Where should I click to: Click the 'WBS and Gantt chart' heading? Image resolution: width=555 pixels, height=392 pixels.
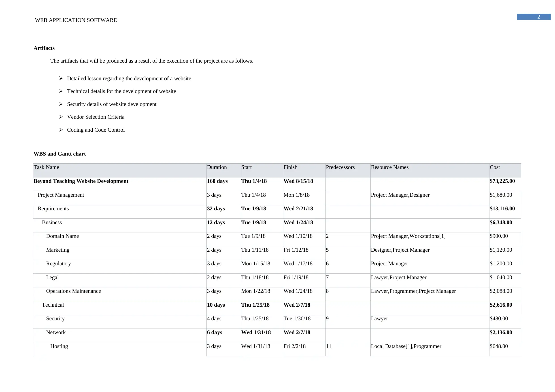click(x=60, y=154)
